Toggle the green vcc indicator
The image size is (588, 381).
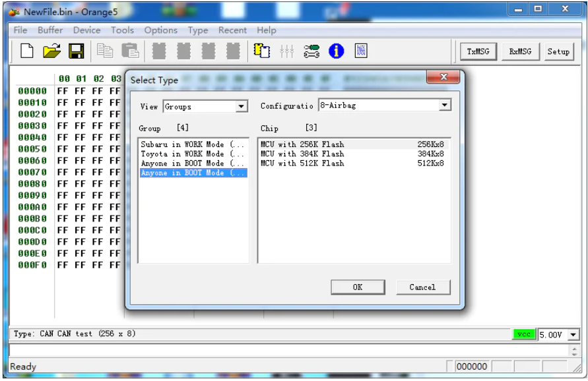tap(523, 334)
